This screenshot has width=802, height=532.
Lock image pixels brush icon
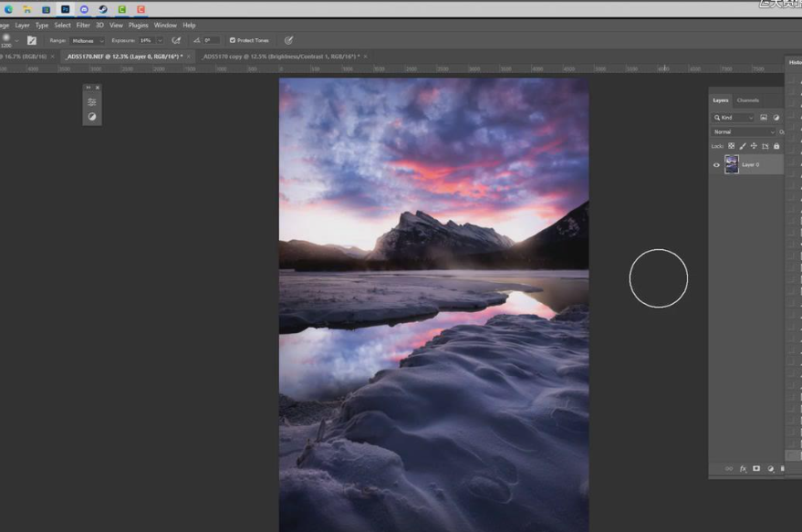(743, 146)
